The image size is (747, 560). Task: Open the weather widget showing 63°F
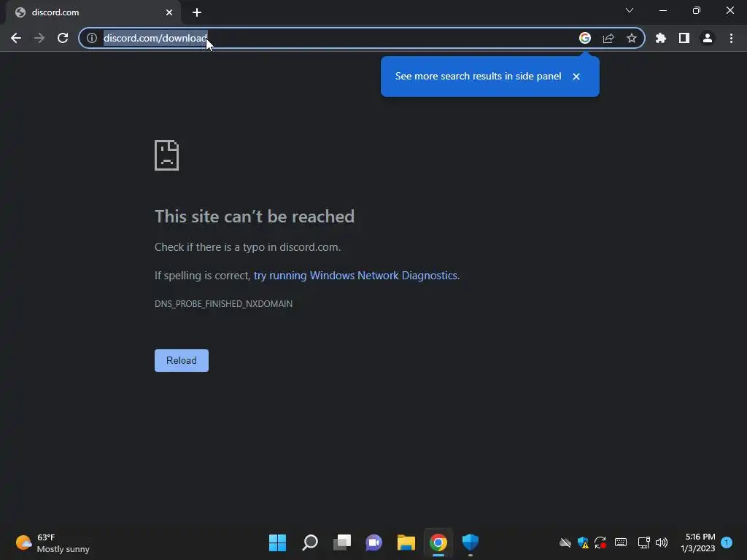(53, 542)
